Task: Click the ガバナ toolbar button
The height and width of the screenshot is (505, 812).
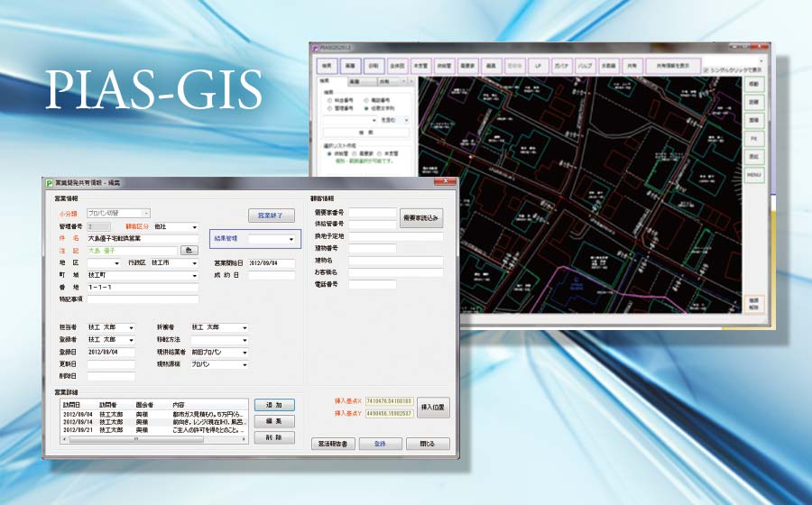Action: [x=561, y=66]
